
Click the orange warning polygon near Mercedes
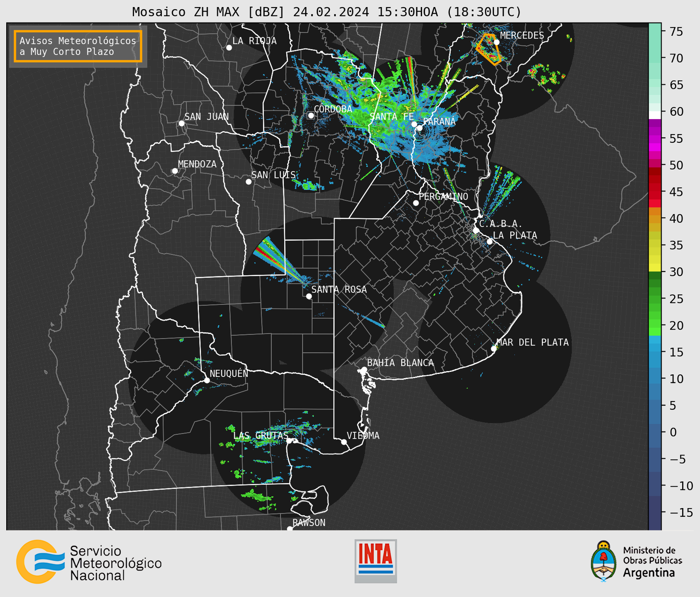click(x=488, y=49)
